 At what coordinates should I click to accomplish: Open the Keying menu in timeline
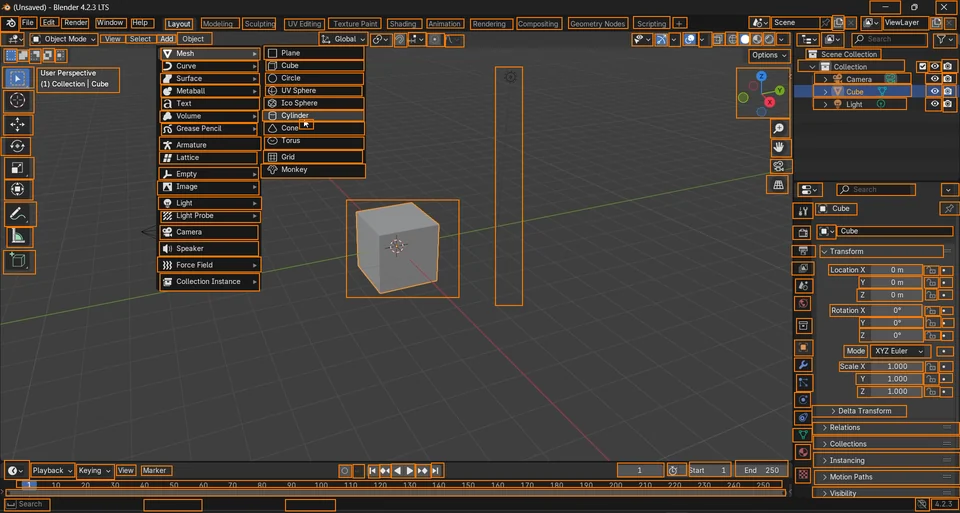[94, 471]
